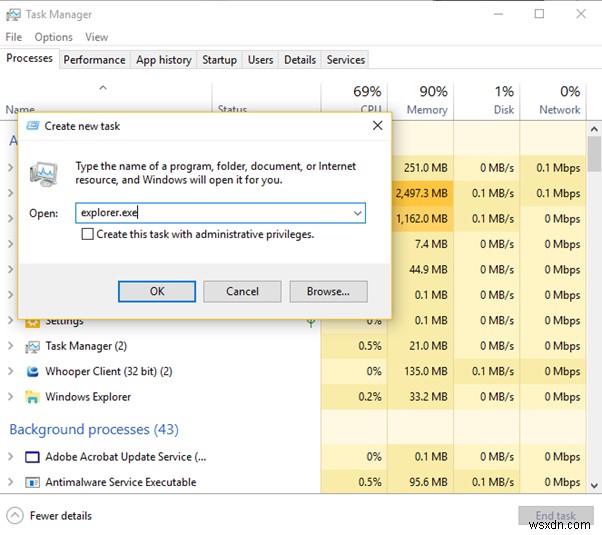Expand Adobe Acrobat Update Service row

click(11, 456)
